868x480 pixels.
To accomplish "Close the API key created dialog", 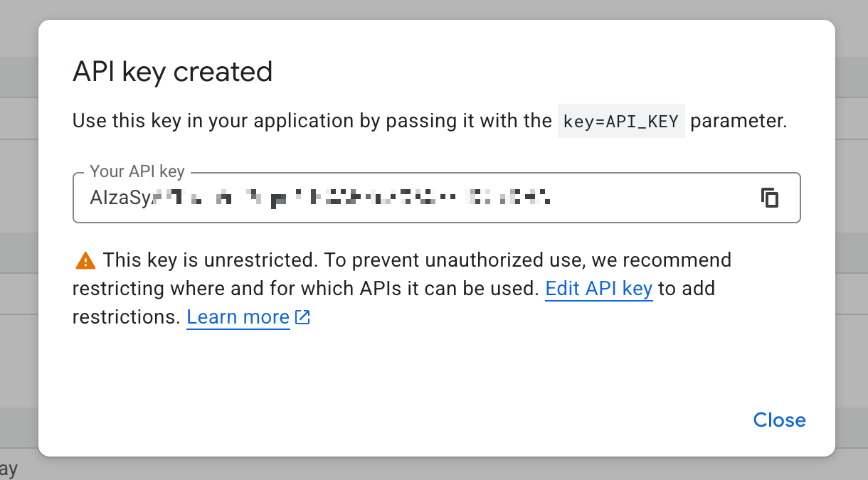I will coord(779,420).
